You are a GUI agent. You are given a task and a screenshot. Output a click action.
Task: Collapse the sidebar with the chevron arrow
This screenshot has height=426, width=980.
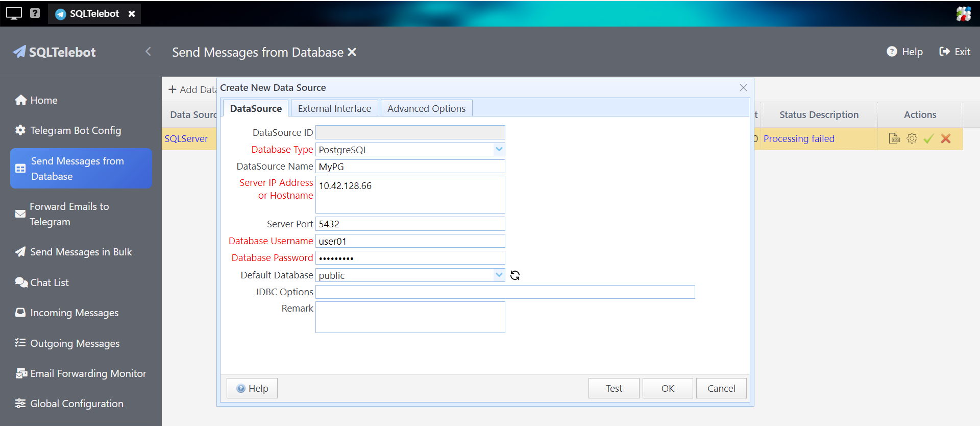tap(148, 52)
